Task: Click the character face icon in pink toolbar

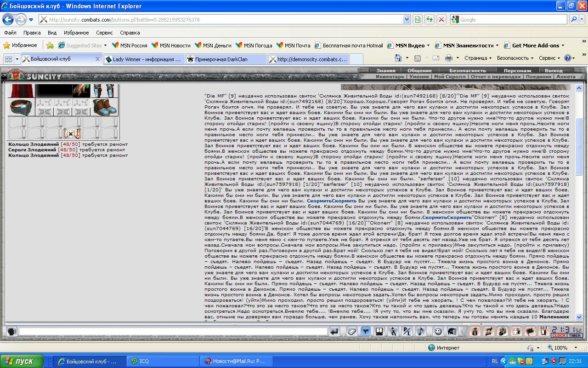Action: 503,331
